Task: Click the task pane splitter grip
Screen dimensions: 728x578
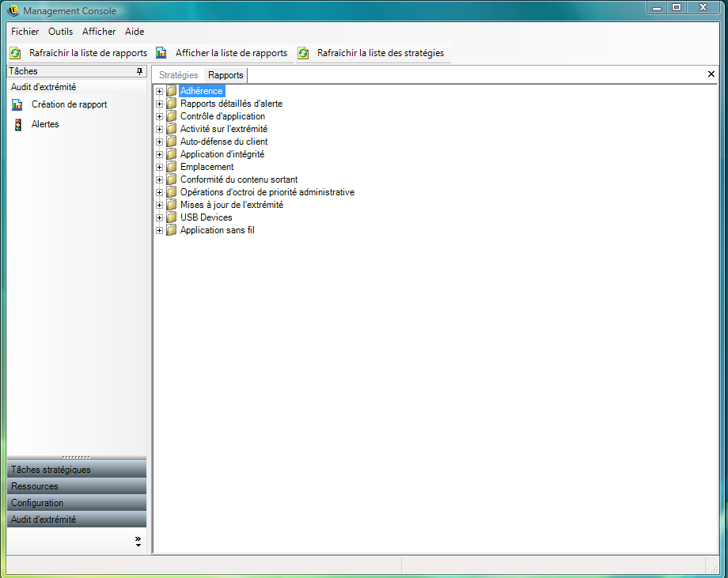Action: pos(76,457)
